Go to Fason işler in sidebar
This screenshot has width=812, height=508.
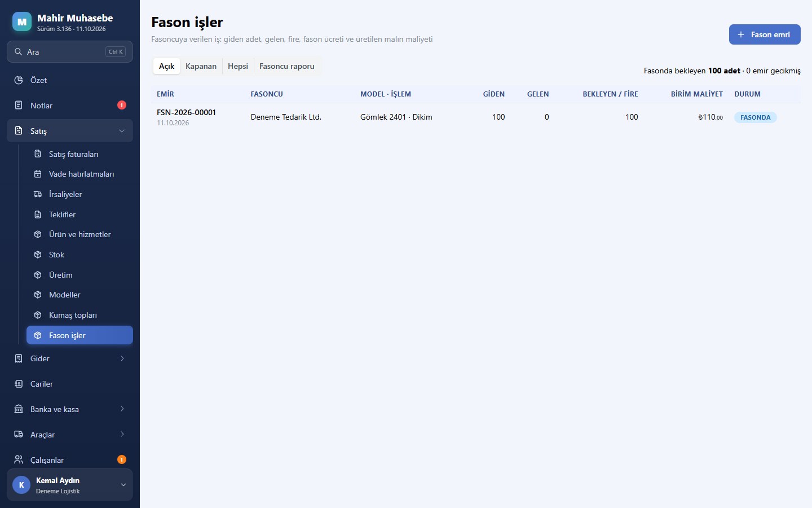(80, 335)
